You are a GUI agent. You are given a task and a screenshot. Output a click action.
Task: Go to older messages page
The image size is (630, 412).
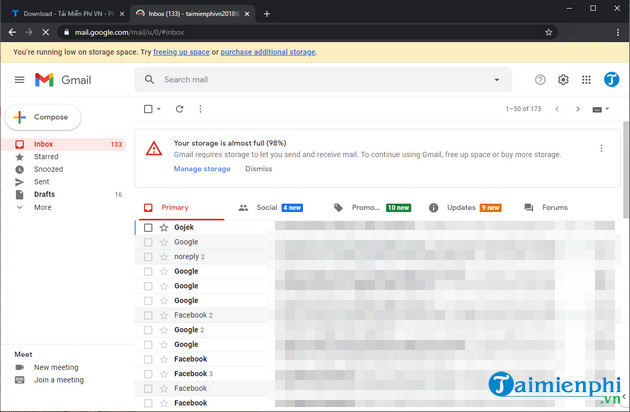coord(578,109)
